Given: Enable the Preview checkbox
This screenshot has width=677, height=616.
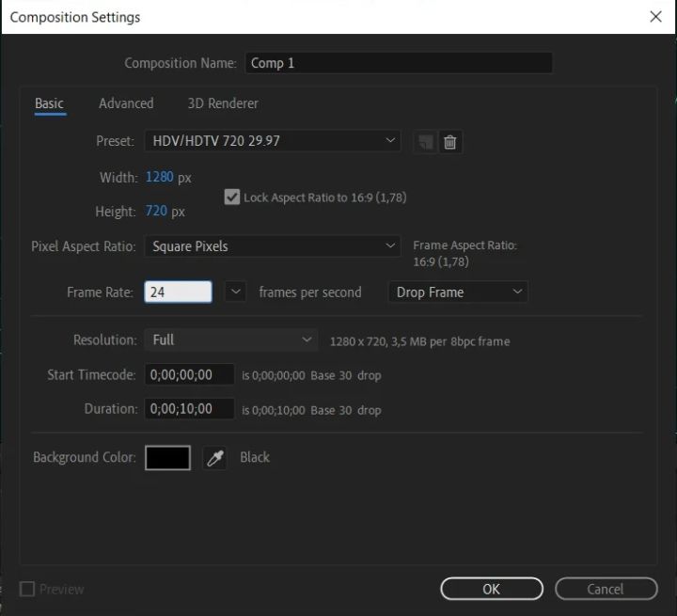Looking at the screenshot, I should coord(27,589).
